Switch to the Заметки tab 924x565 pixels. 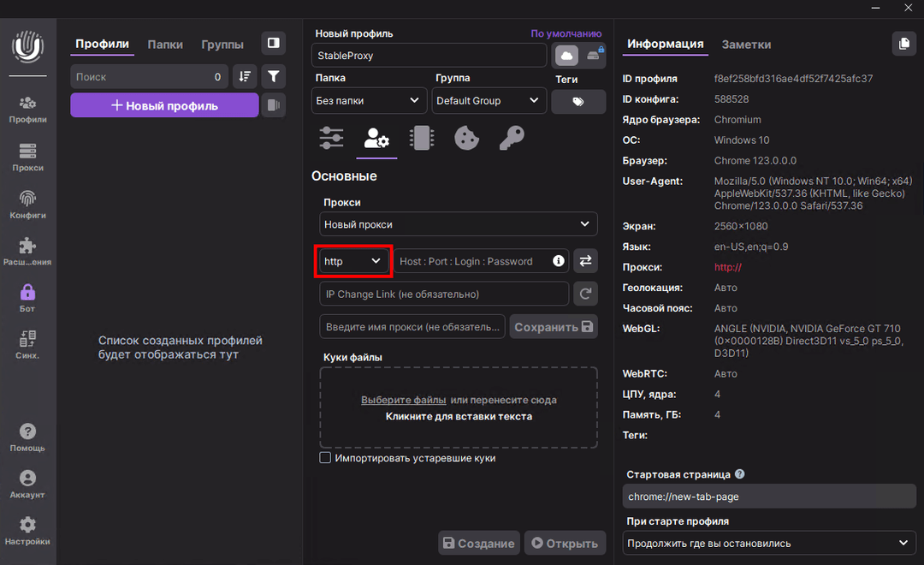pyautogui.click(x=746, y=44)
